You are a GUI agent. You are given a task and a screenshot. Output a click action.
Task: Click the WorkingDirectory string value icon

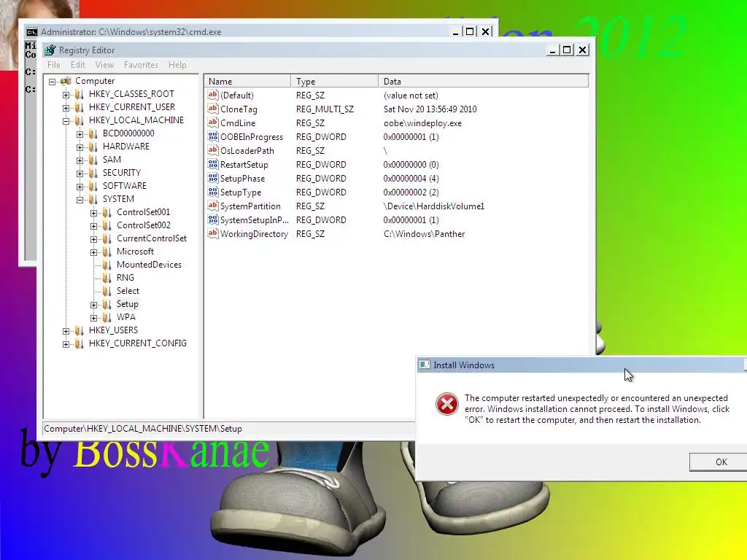point(213,233)
